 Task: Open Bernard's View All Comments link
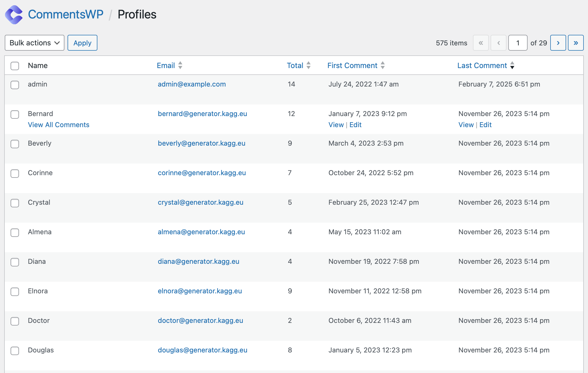(59, 125)
